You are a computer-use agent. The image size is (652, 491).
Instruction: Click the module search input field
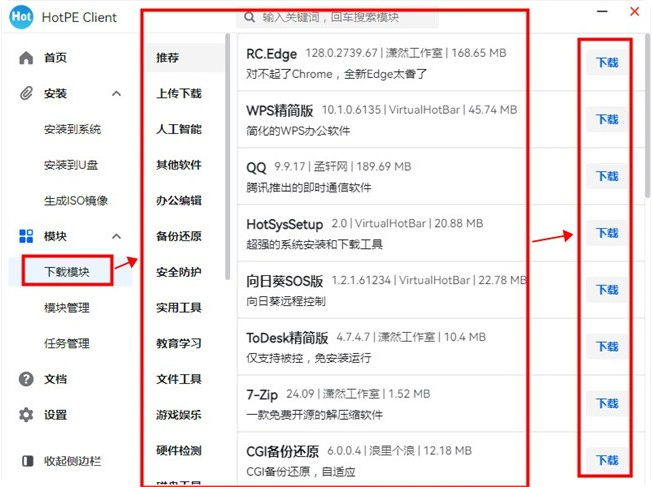[337, 17]
